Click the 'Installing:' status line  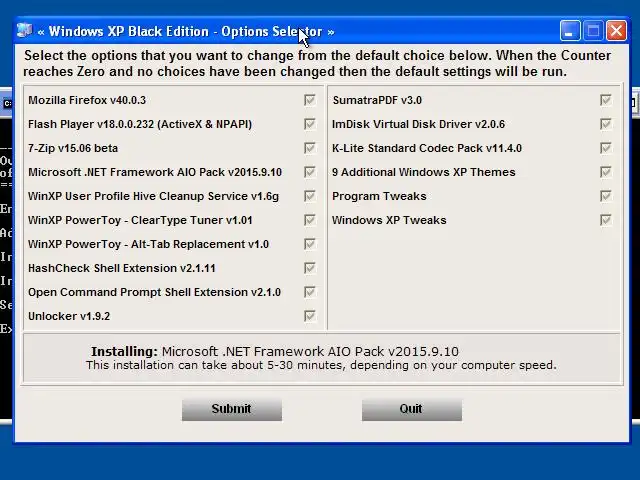point(275,351)
